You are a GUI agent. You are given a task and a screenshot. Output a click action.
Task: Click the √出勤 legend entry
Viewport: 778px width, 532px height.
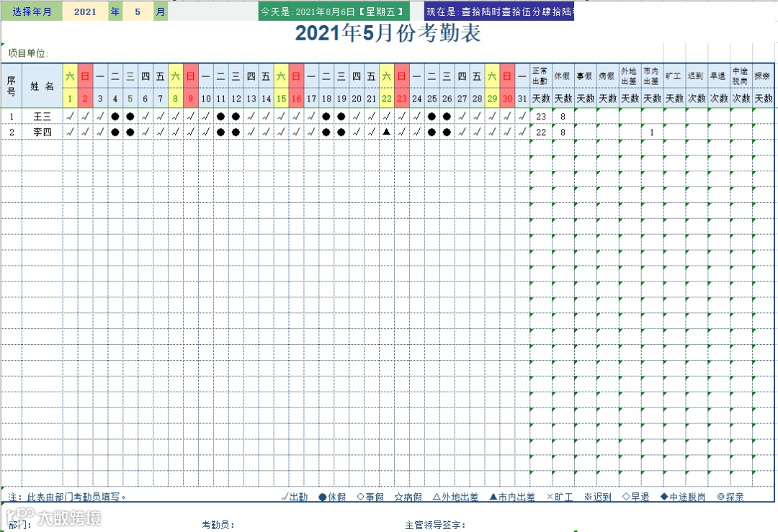[x=294, y=497]
